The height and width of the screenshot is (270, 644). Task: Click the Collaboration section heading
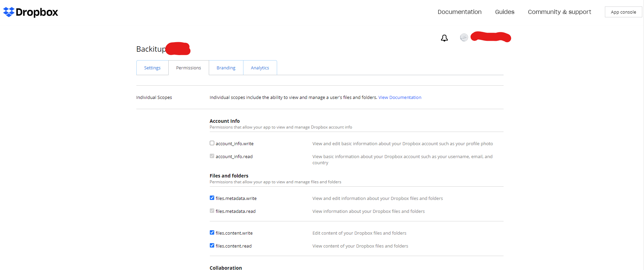pos(226,268)
